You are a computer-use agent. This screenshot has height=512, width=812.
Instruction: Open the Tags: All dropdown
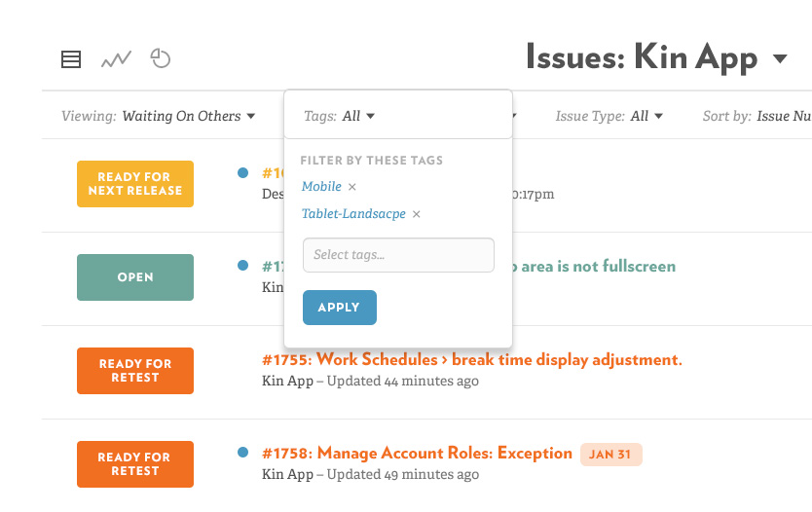point(339,116)
